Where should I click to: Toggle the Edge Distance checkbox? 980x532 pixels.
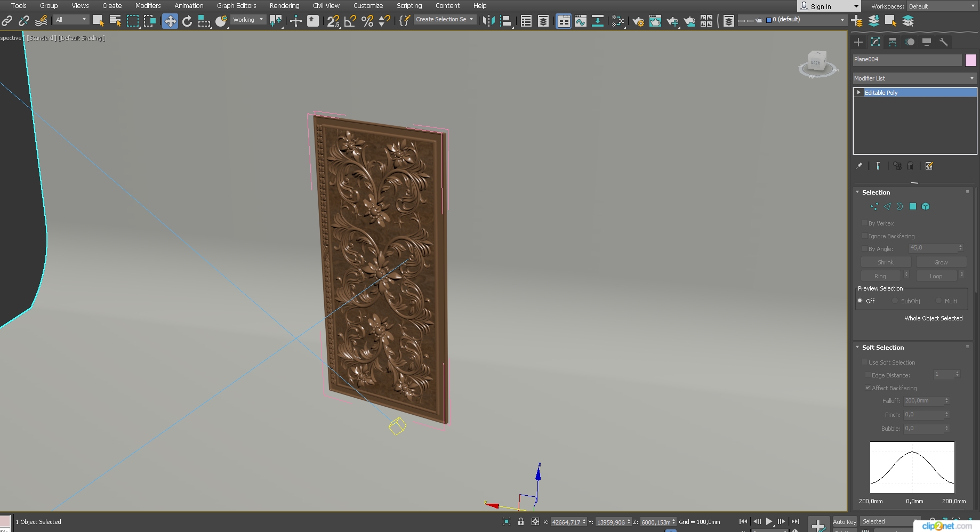[868, 375]
